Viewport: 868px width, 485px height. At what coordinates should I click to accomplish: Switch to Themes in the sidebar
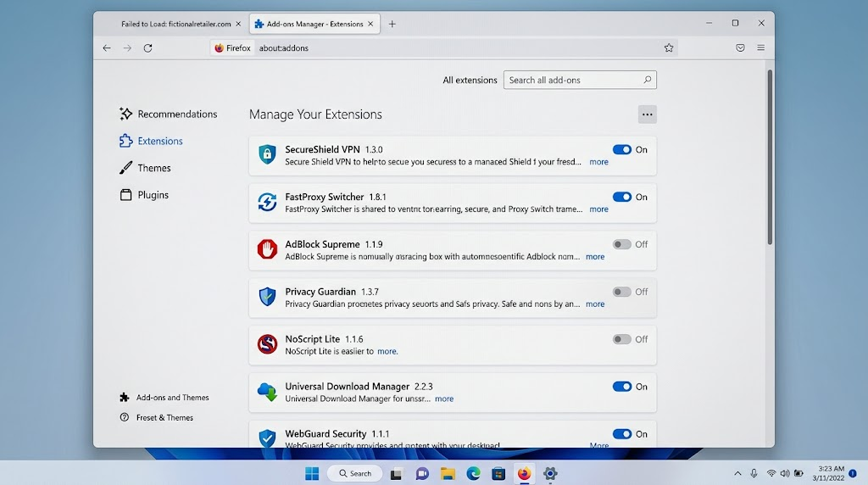point(145,168)
